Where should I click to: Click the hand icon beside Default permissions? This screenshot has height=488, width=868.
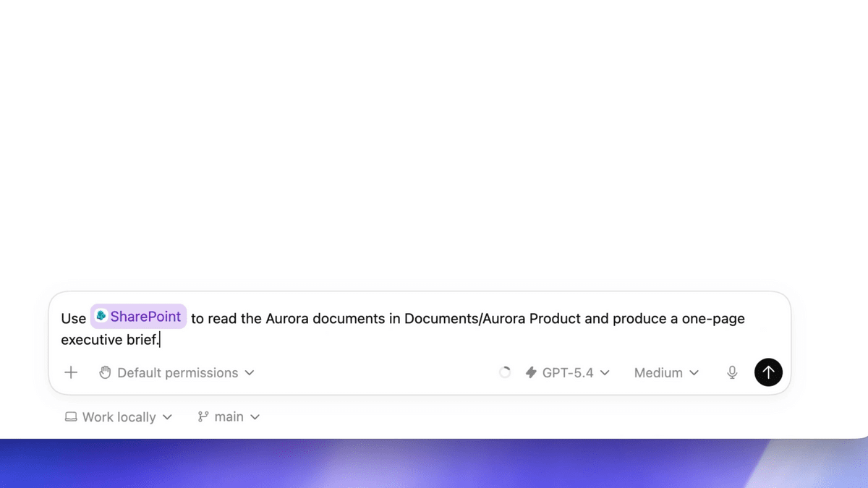pyautogui.click(x=105, y=372)
